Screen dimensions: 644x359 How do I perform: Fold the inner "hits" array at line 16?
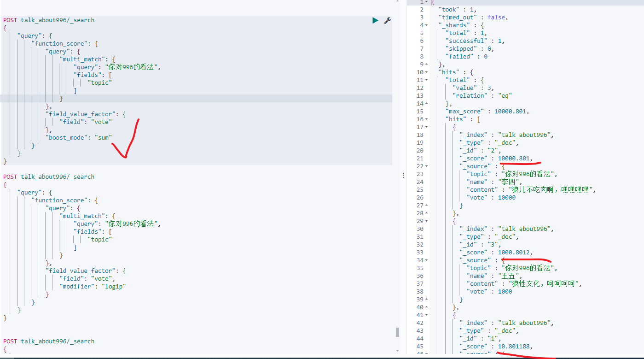(426, 119)
